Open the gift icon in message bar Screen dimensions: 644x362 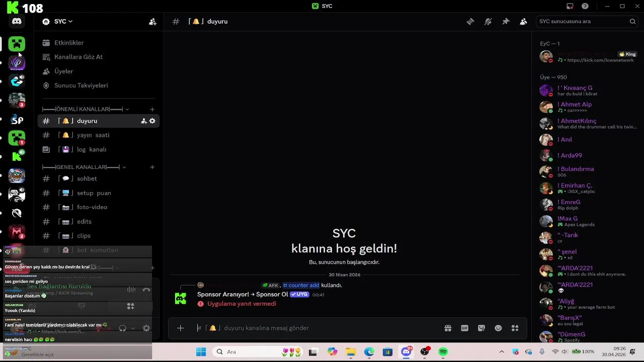[448, 328]
